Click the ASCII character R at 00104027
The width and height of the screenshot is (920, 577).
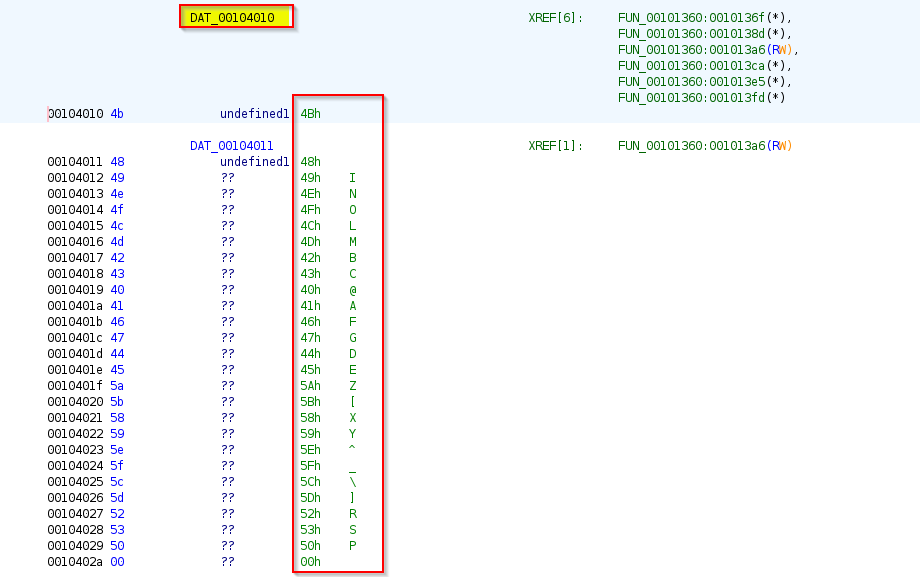coord(353,514)
